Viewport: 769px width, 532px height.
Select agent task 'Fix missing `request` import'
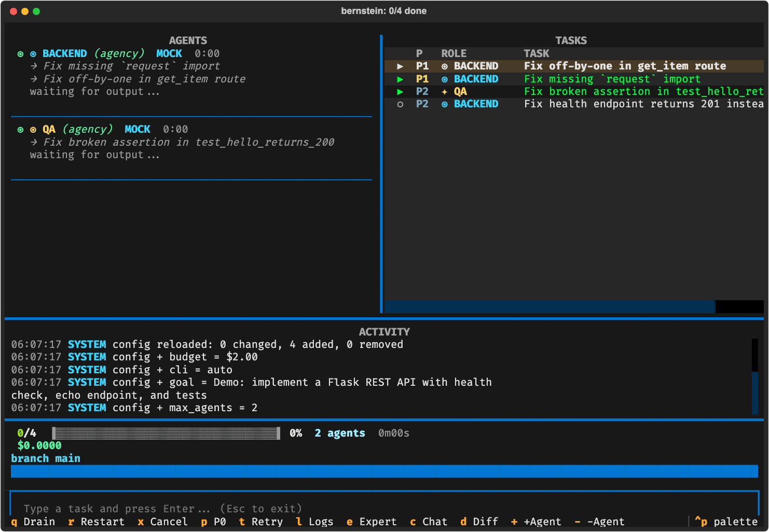[132, 66]
